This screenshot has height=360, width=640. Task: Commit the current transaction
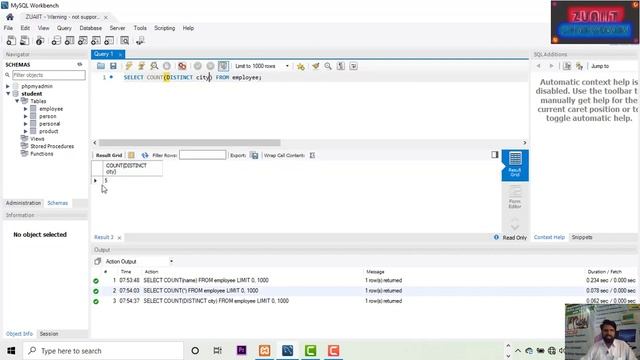(198, 66)
